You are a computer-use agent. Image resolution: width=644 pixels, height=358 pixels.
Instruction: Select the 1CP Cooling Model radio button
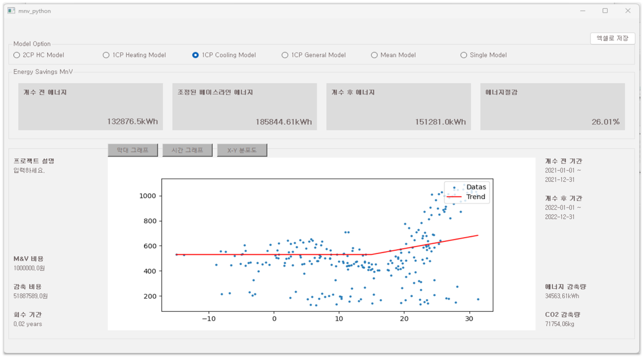tap(195, 55)
